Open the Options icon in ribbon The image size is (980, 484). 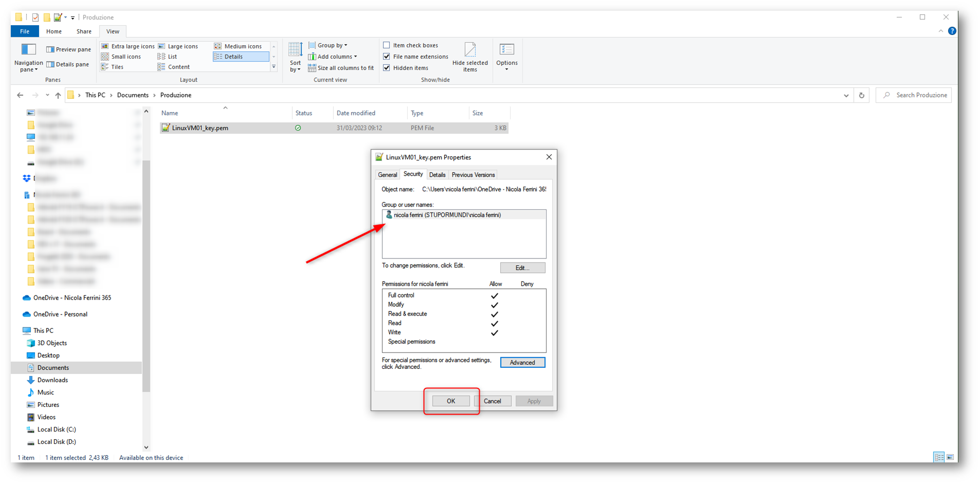tap(506, 50)
